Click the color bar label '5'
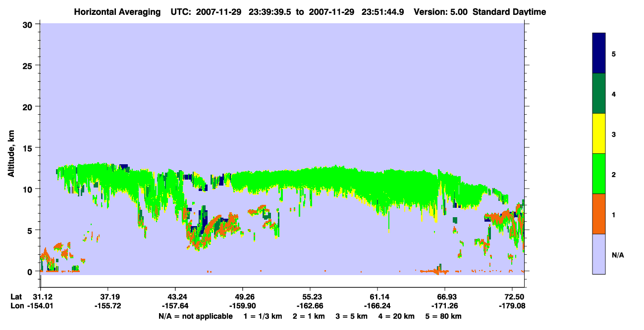 [x=614, y=53]
